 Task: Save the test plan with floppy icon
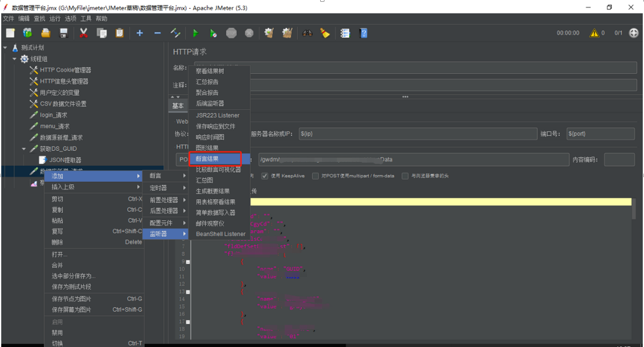tap(63, 34)
